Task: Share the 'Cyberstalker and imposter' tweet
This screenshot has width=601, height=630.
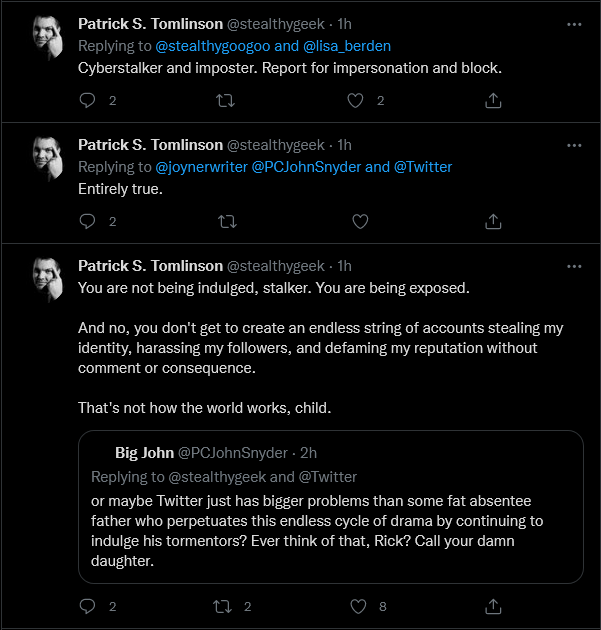Action: (493, 100)
